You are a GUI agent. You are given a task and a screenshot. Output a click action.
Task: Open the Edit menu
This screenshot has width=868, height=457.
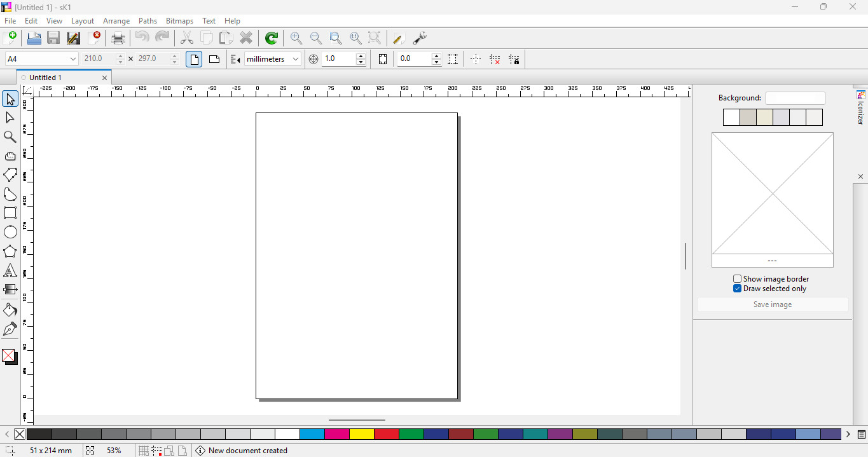click(x=31, y=21)
